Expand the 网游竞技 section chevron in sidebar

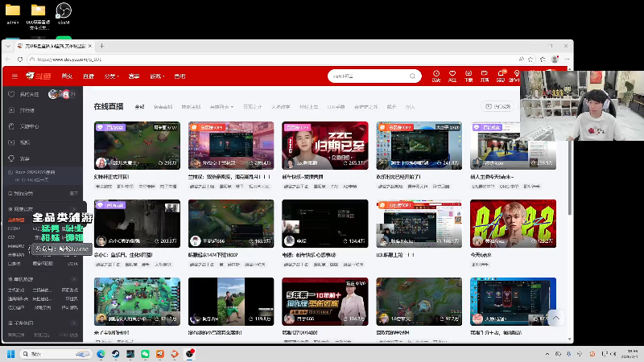tap(74, 209)
